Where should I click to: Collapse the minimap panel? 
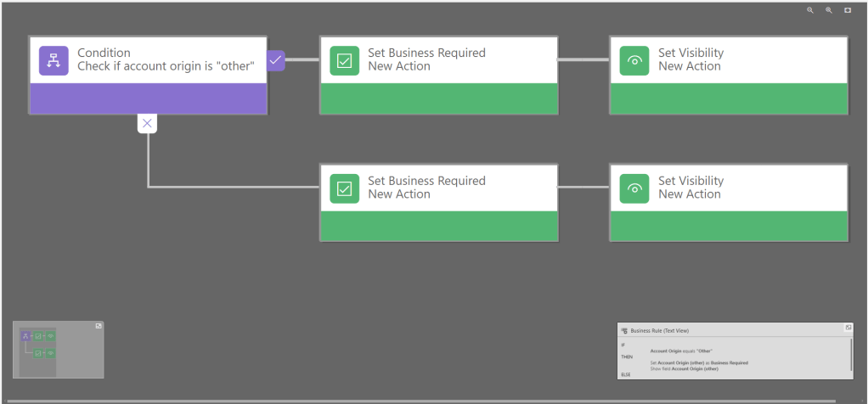[x=99, y=326]
